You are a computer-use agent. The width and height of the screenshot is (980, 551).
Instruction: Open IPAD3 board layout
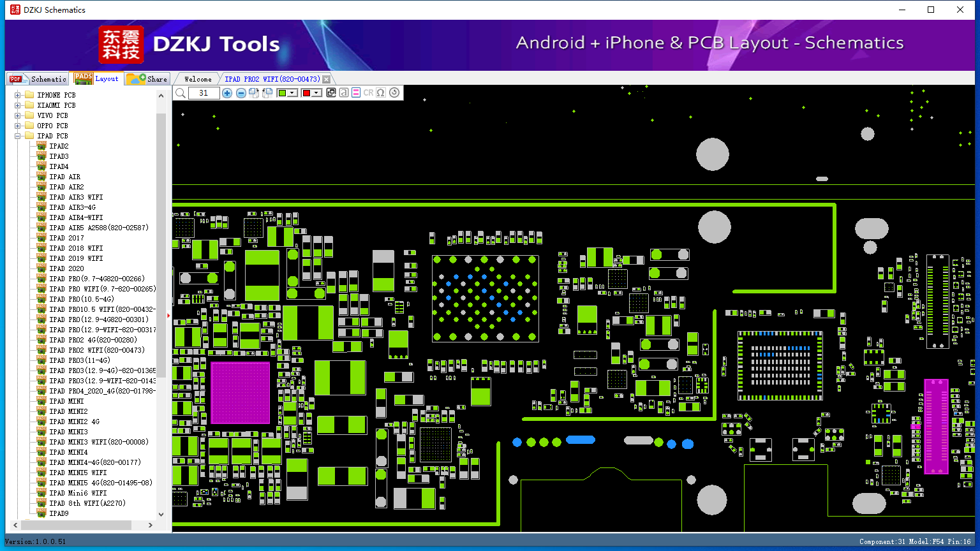pyautogui.click(x=59, y=156)
